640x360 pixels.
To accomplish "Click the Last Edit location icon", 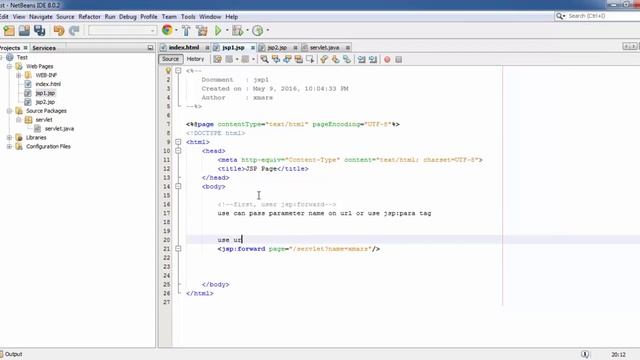I will pyautogui.click(x=218, y=60).
